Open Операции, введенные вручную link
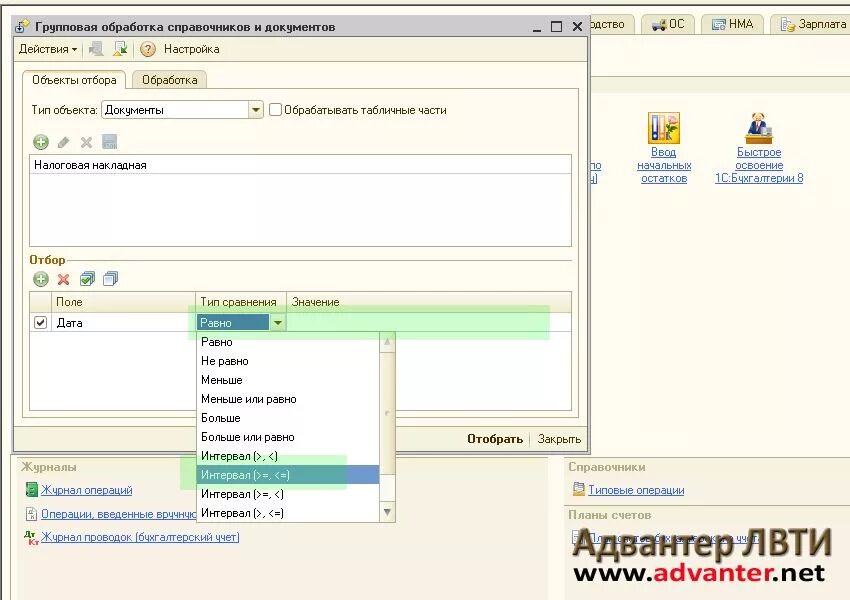 click(119, 514)
